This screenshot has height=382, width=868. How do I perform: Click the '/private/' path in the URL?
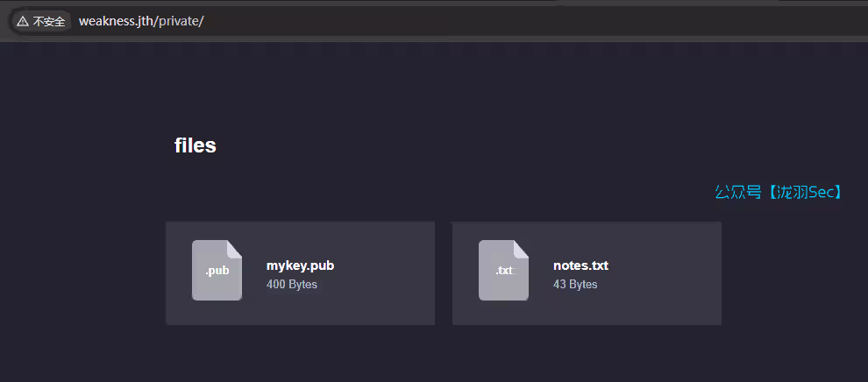coord(178,22)
